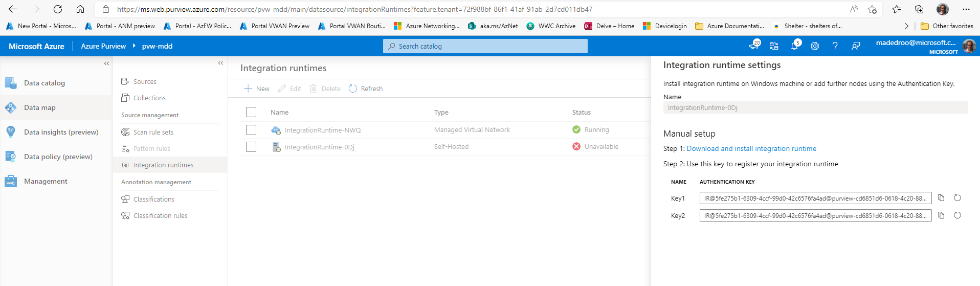Open settings gear in Azure header

[815, 46]
